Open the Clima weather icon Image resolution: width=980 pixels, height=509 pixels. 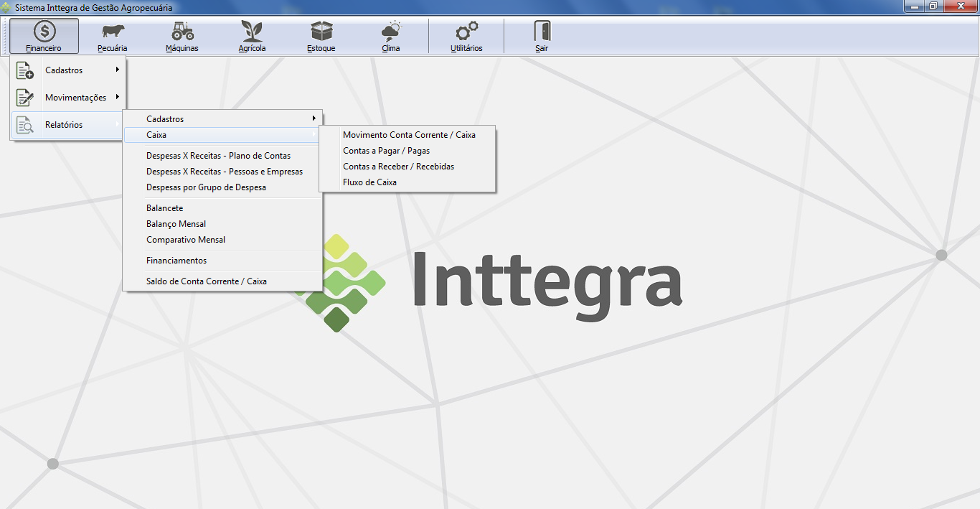coord(391,31)
